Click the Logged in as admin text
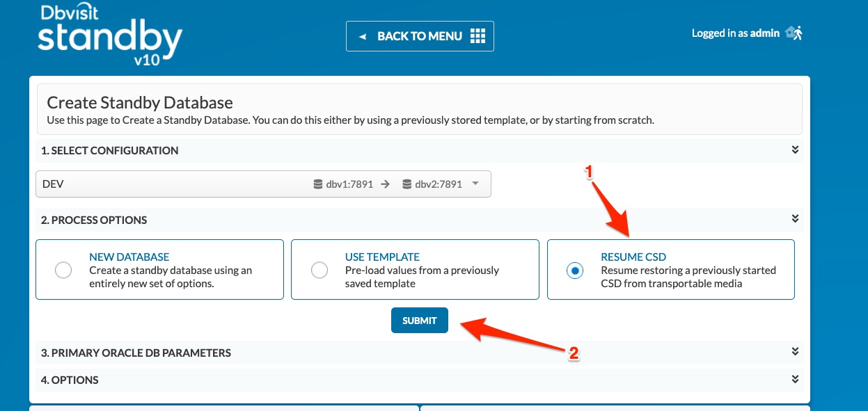The width and height of the screenshot is (868, 411). (x=736, y=33)
